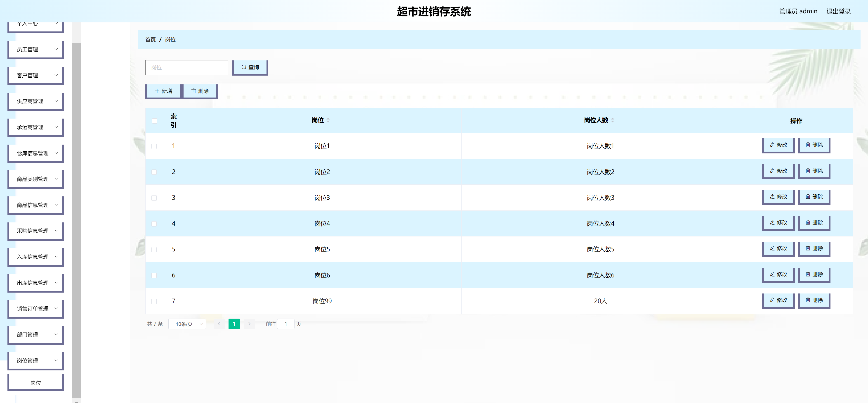Click 退出登录 to log out

point(839,11)
